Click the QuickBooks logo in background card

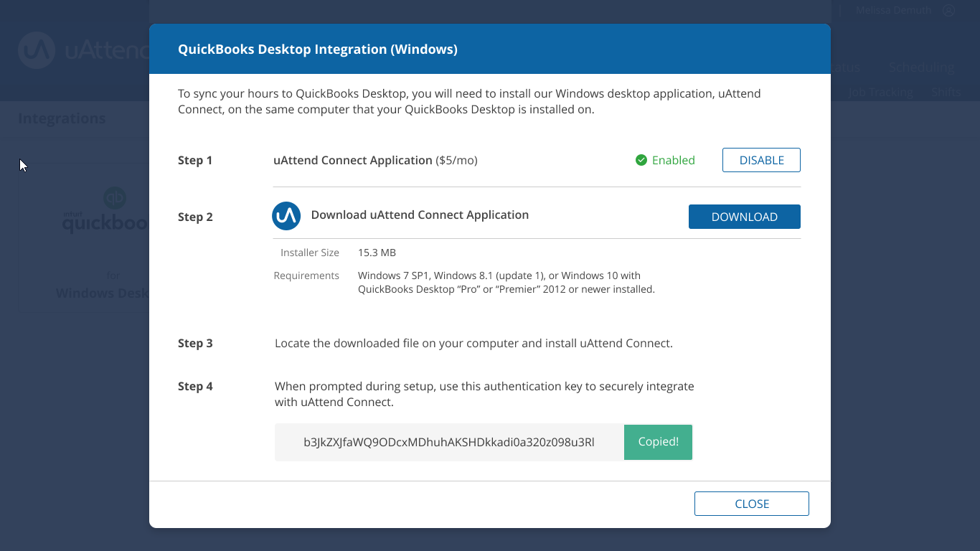click(105, 212)
